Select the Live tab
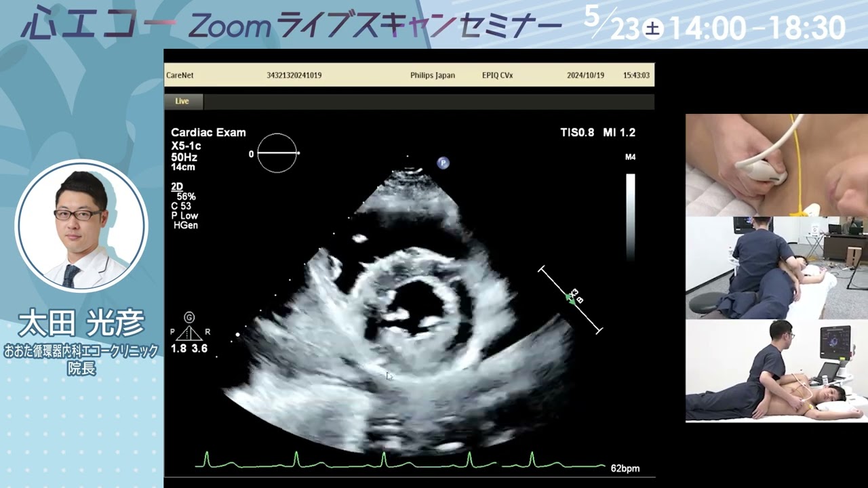The height and width of the screenshot is (488, 868). 183,102
